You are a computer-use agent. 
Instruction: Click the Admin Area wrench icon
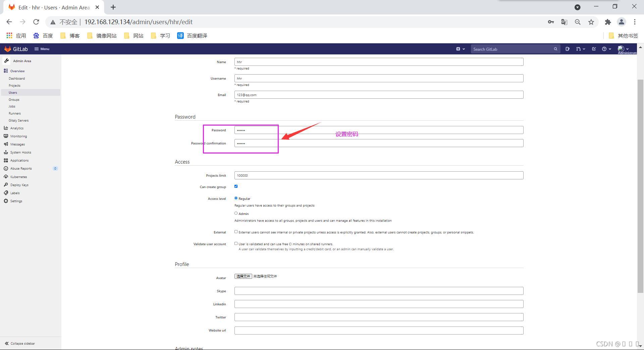pos(7,61)
